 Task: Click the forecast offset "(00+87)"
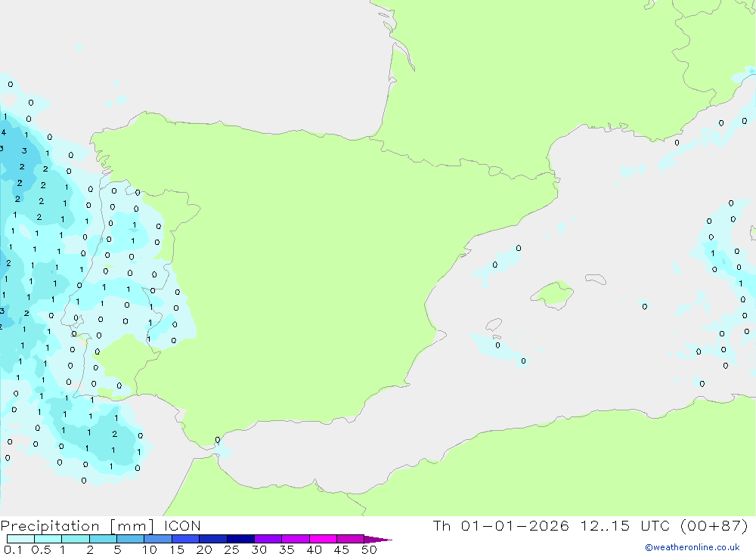click(x=714, y=525)
